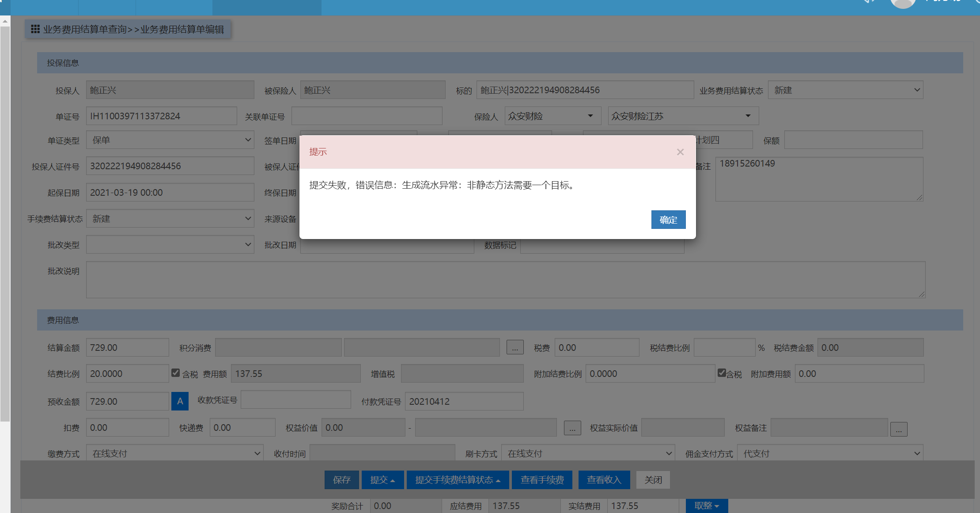Click the grid icon beside 业务费用结算单查询
Viewport: 980px width, 513px height.
[x=35, y=29]
